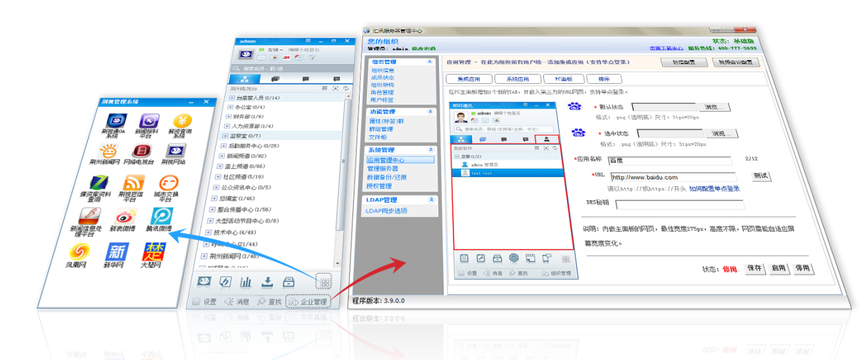
Task: Open 设置 in messenger bottom bar
Action: pyautogui.click(x=205, y=302)
